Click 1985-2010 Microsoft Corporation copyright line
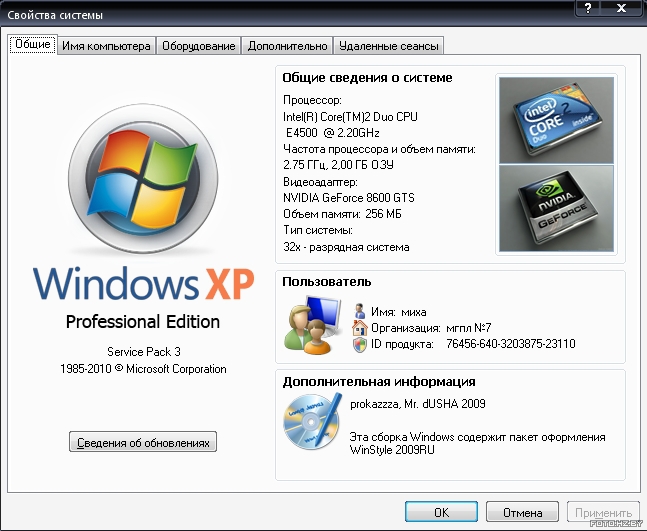 143,368
